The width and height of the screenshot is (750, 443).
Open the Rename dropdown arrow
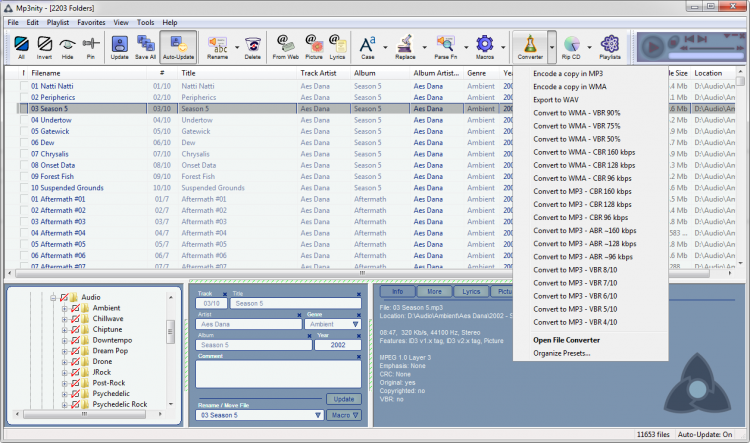237,47
